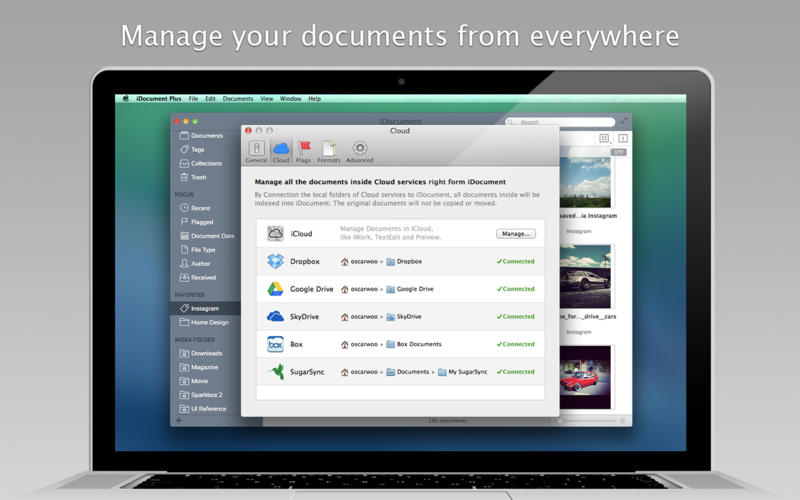Screen dimensions: 800x500
Task: Open the Window menu
Action: coord(290,98)
